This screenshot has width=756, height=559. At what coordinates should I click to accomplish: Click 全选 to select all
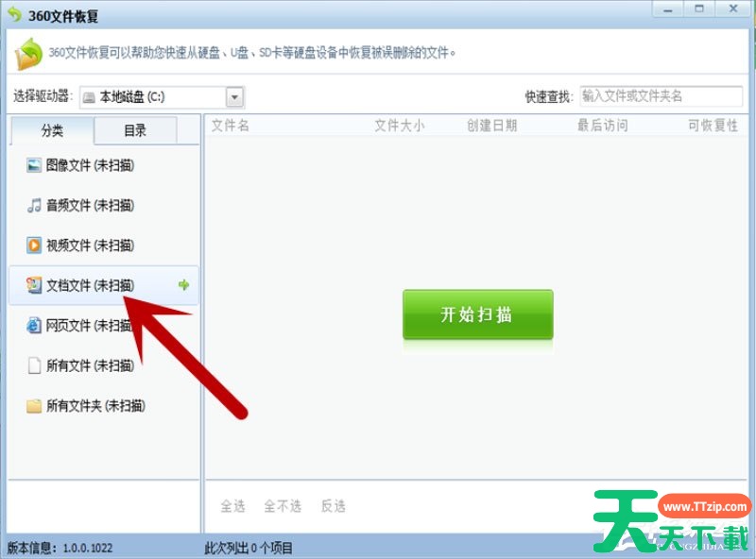[x=232, y=506]
